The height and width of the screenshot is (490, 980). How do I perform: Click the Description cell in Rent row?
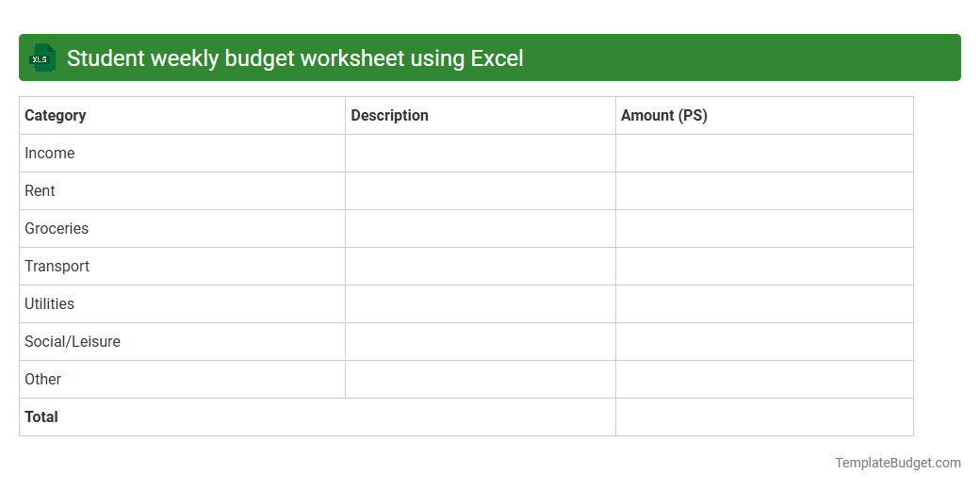click(481, 191)
